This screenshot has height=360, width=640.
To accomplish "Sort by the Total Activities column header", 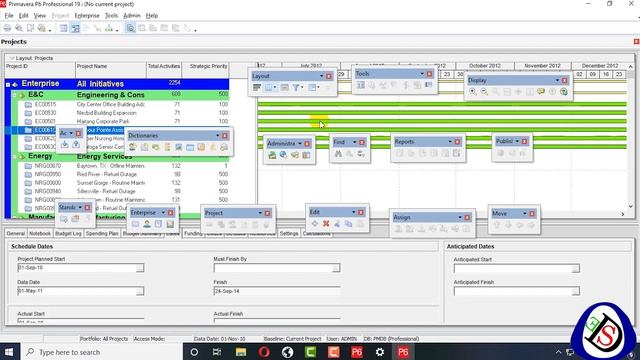I will [x=164, y=70].
